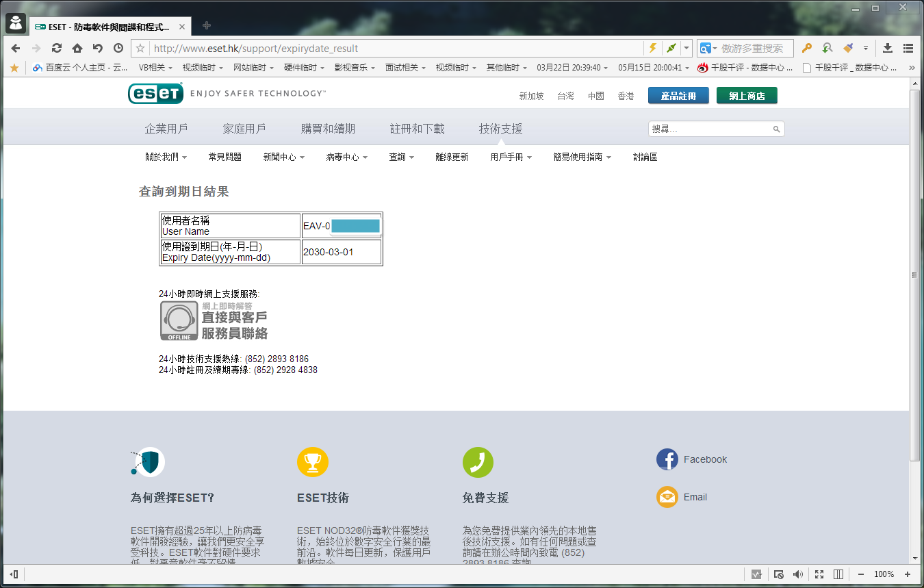Open the key password manager icon
The width and height of the screenshot is (924, 588).
coord(807,48)
